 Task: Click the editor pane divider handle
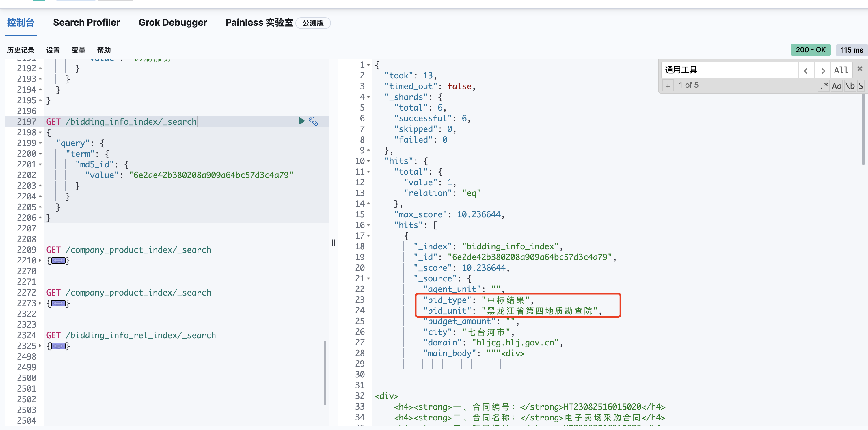333,242
